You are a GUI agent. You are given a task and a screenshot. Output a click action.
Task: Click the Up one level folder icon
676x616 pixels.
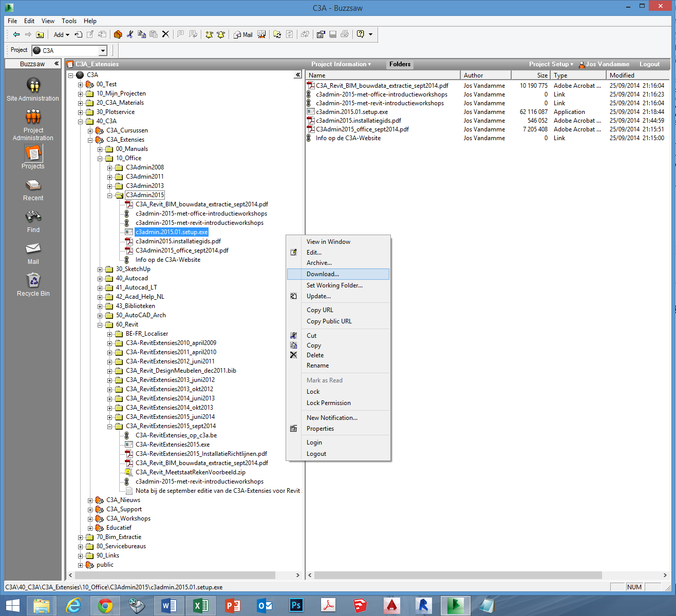point(40,34)
